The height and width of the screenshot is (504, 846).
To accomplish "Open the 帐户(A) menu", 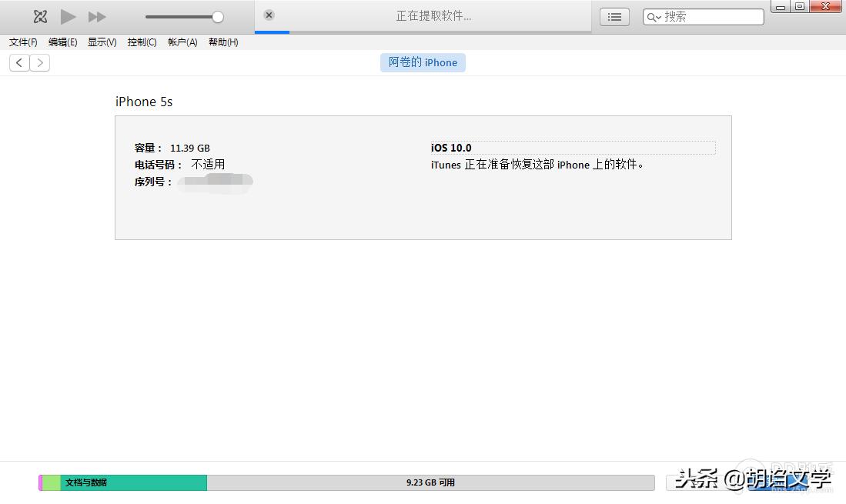I will (182, 42).
